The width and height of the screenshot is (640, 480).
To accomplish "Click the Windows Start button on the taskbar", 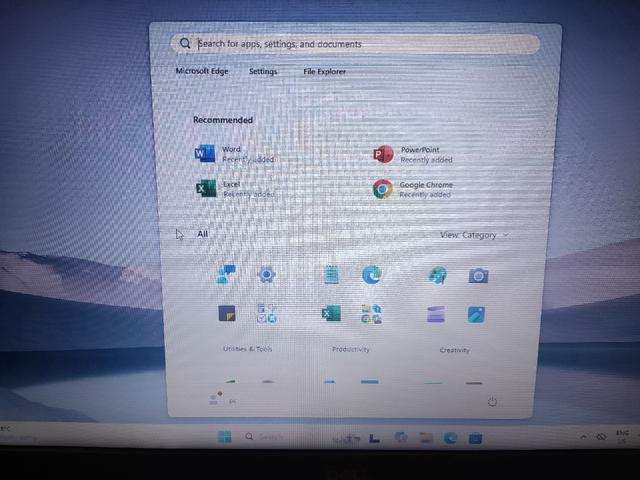I will coord(224,437).
